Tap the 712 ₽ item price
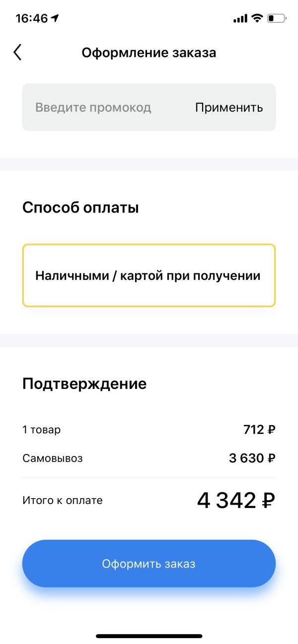The height and width of the screenshot is (644, 298). (259, 430)
